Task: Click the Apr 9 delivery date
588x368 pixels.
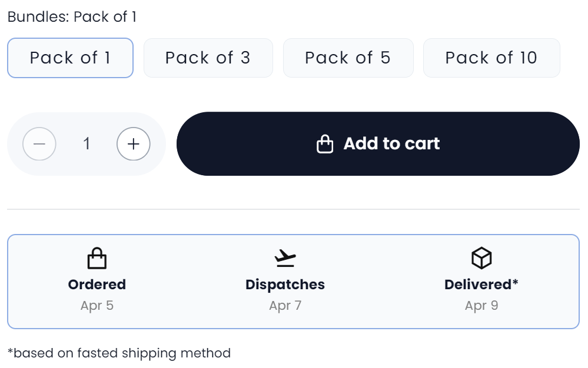Action: tap(481, 306)
